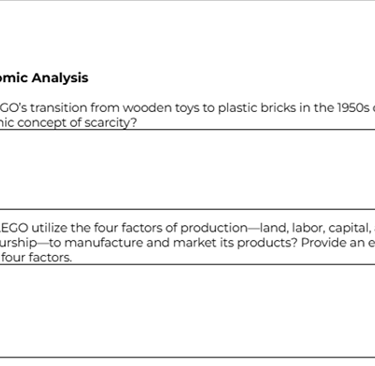Click inside the blank answer area under scarcity question

point(187,169)
